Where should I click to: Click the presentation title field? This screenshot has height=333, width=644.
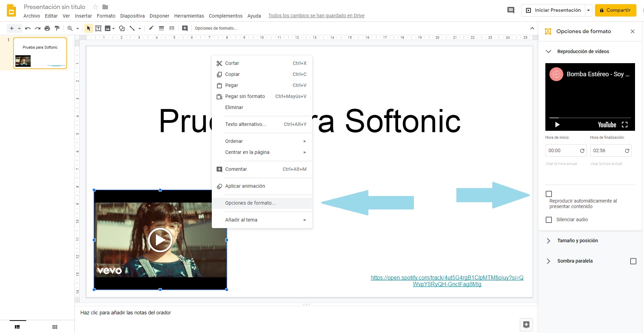(x=55, y=7)
